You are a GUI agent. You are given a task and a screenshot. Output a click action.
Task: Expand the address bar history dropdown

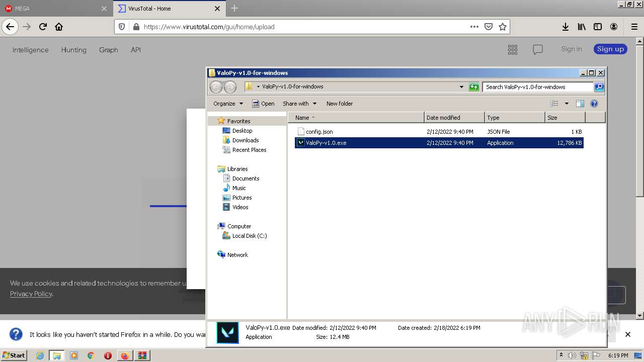point(461,87)
